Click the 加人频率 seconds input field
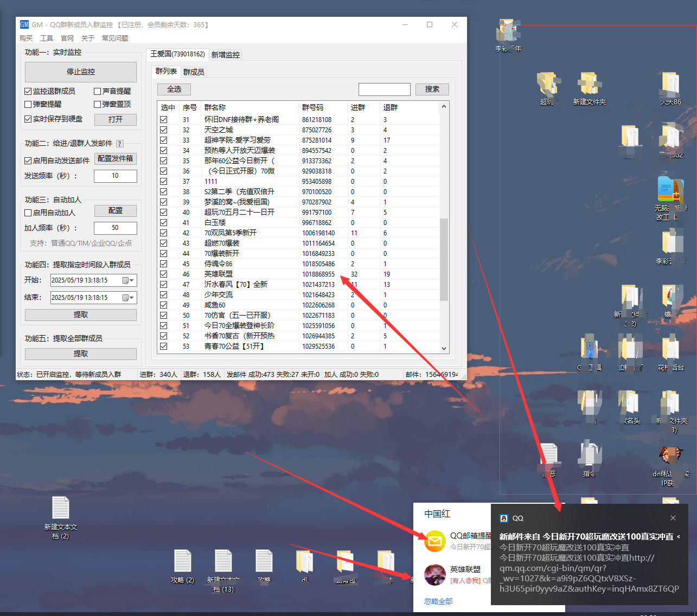 pos(116,228)
